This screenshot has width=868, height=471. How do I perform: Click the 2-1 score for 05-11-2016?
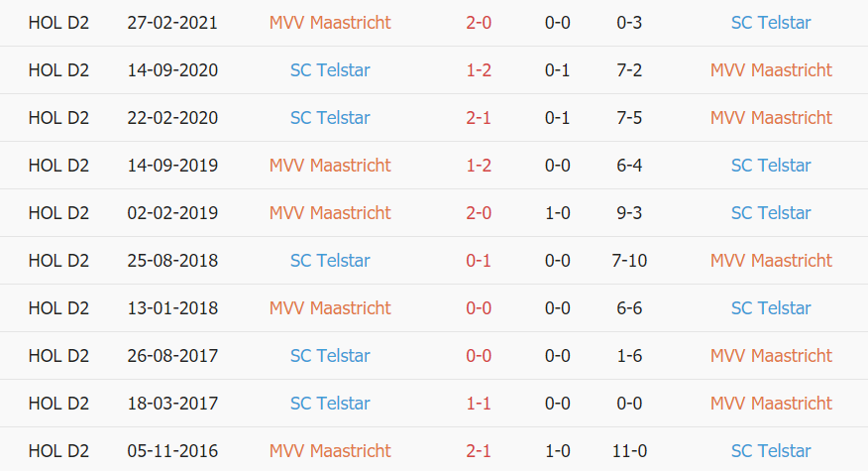[479, 451]
